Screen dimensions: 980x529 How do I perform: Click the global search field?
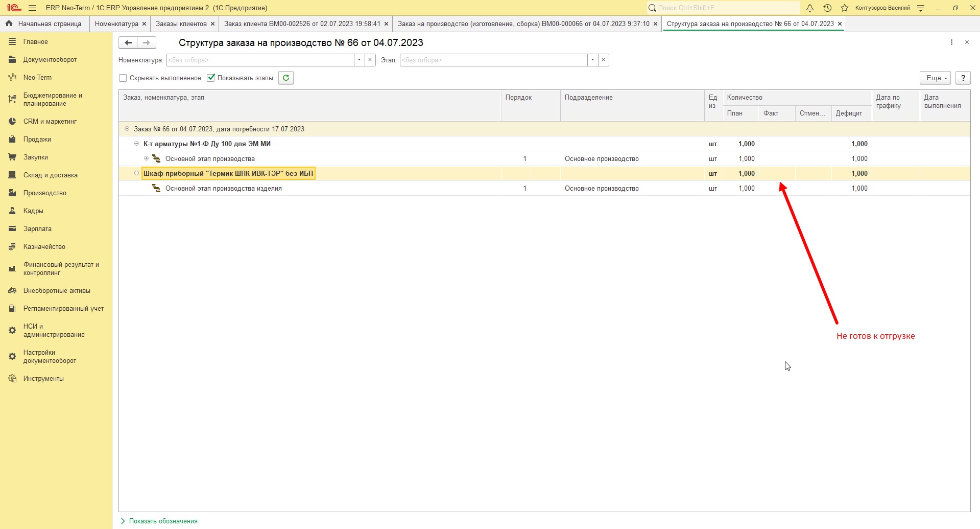724,8
